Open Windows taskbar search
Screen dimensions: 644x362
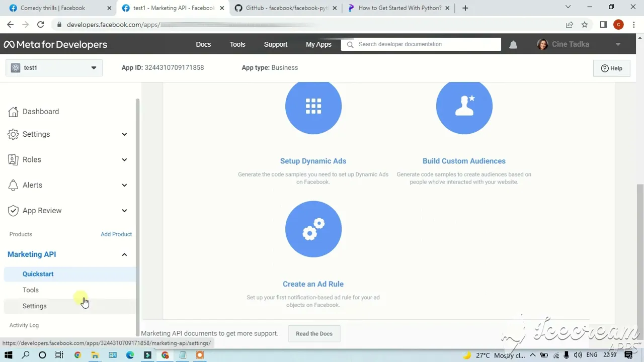(26, 355)
